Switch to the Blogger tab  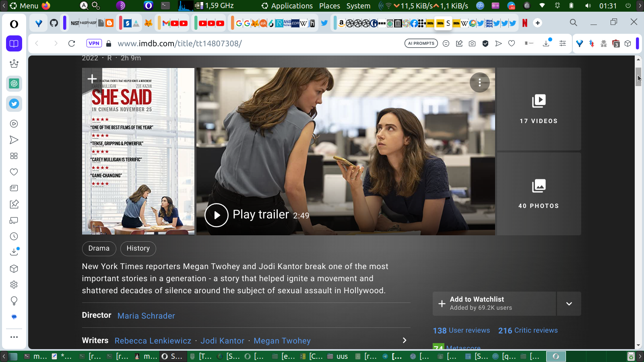pos(109,23)
